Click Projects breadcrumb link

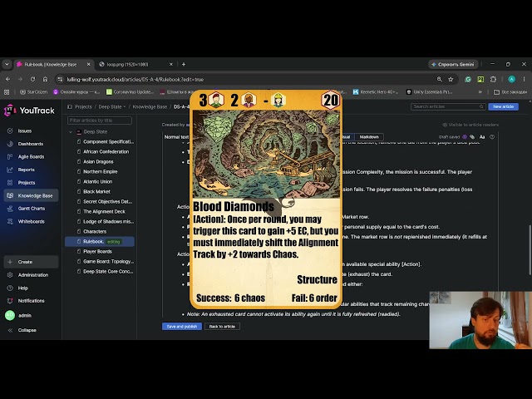click(x=83, y=106)
